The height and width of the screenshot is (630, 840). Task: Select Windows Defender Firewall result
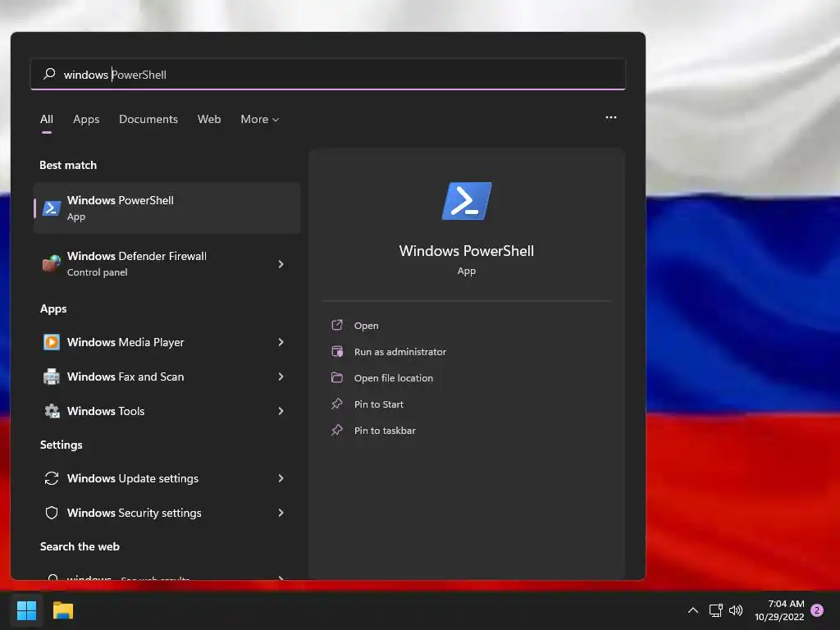(167, 263)
